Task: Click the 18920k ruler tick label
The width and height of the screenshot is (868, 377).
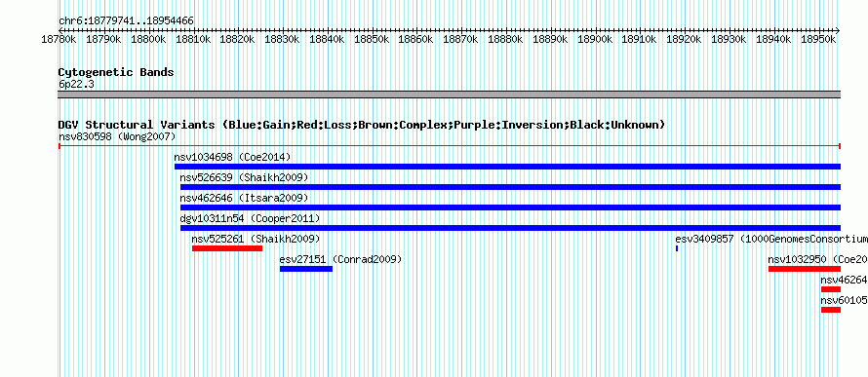Action: (x=684, y=40)
